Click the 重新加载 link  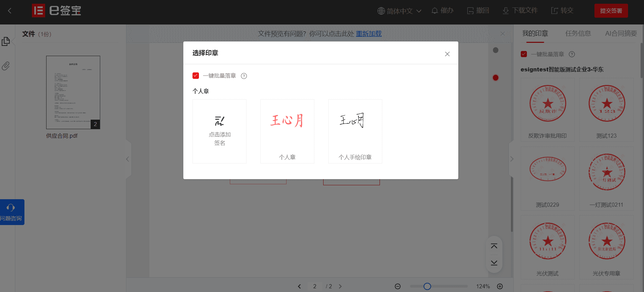point(369,34)
